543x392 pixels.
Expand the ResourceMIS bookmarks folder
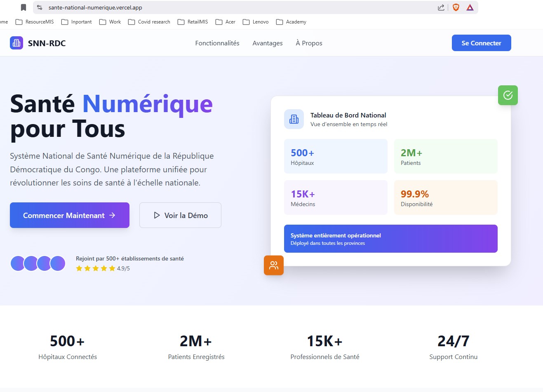pyautogui.click(x=35, y=22)
